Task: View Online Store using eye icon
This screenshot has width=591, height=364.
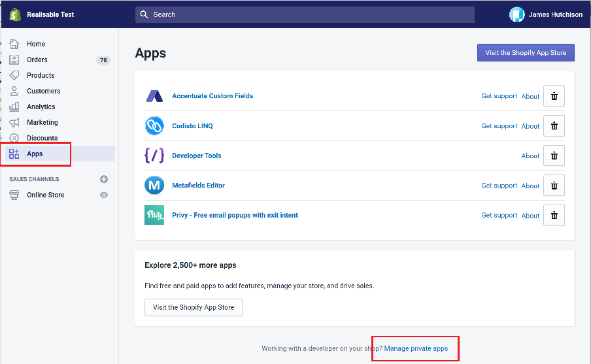Action: coord(104,195)
